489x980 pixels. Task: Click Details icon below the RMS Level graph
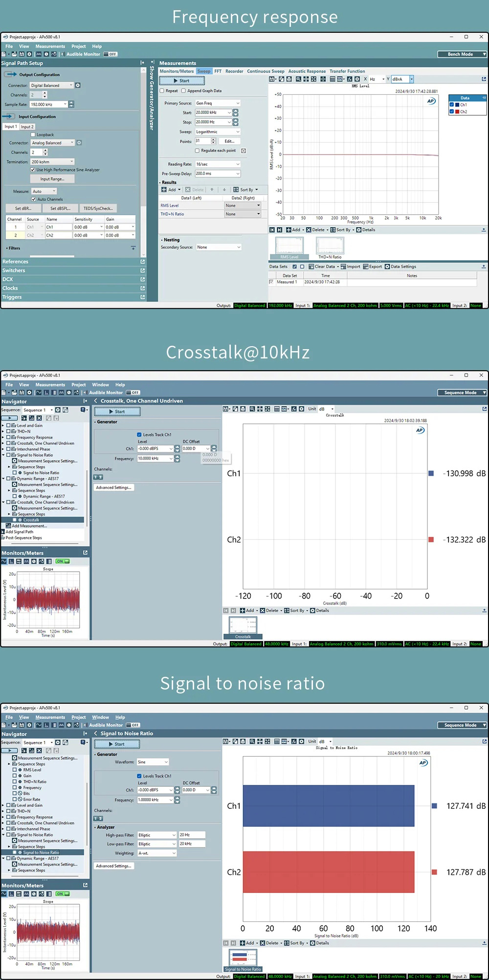tap(359, 230)
